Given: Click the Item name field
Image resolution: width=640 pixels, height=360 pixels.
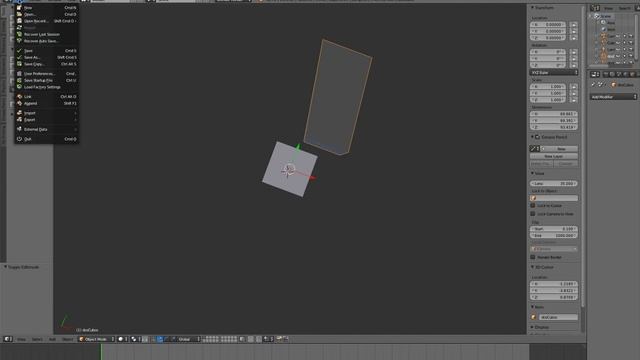Looking at the screenshot, I should 558,317.
